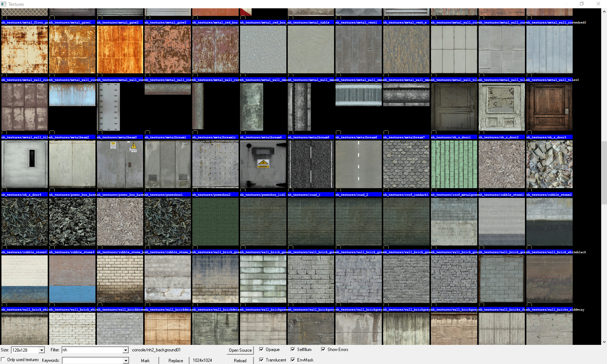
Task: Select the nh_textures/roof_condark1 texture thumbnail
Action: 406,164
